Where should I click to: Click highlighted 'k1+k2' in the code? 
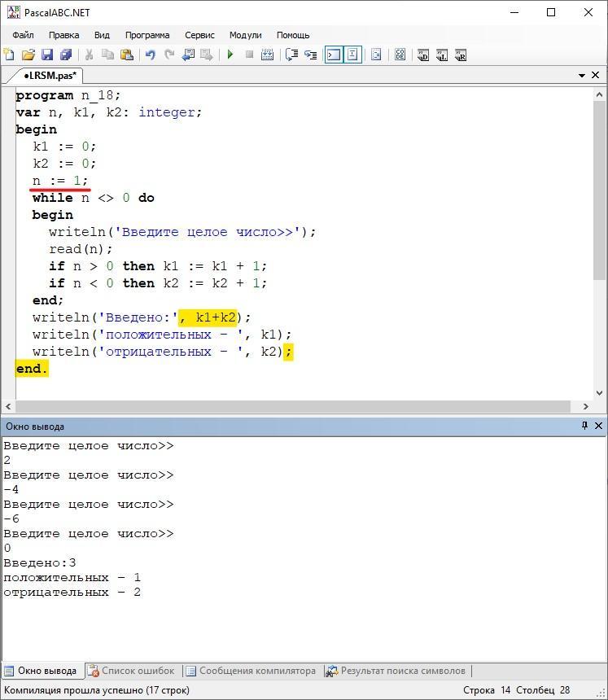click(215, 317)
